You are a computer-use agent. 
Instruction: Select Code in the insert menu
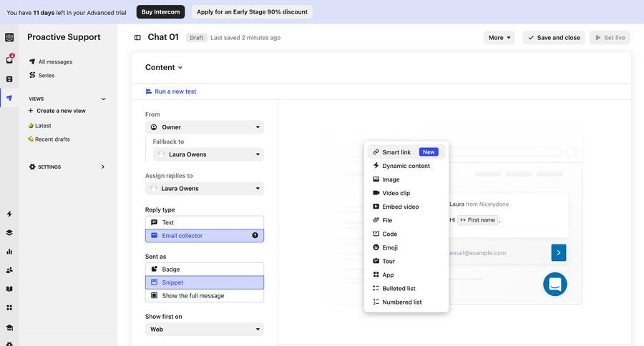(406, 234)
